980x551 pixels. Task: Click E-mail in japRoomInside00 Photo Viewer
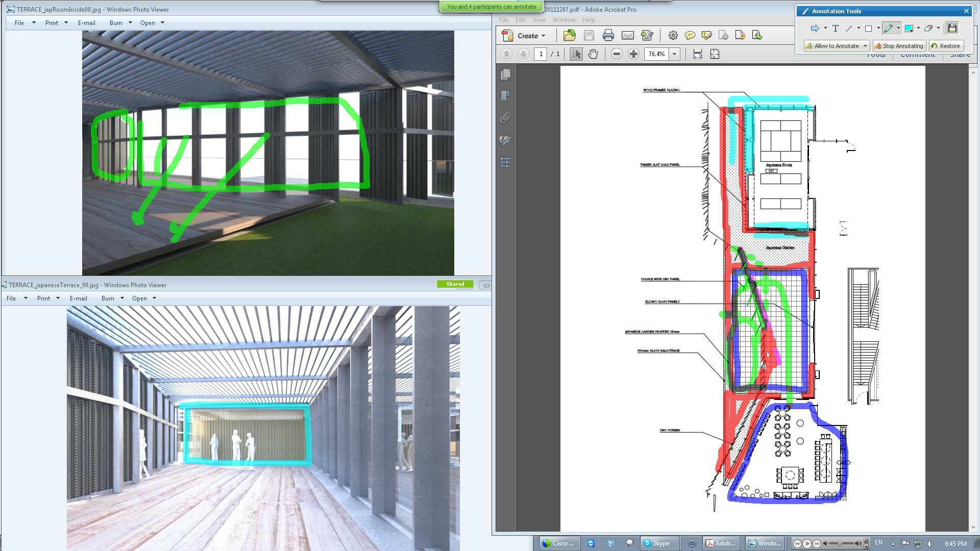[86, 23]
